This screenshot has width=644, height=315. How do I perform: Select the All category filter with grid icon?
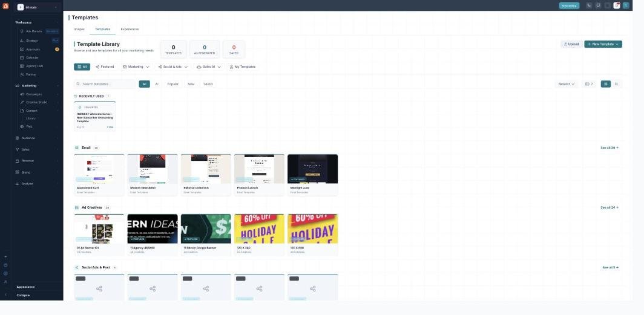82,67
